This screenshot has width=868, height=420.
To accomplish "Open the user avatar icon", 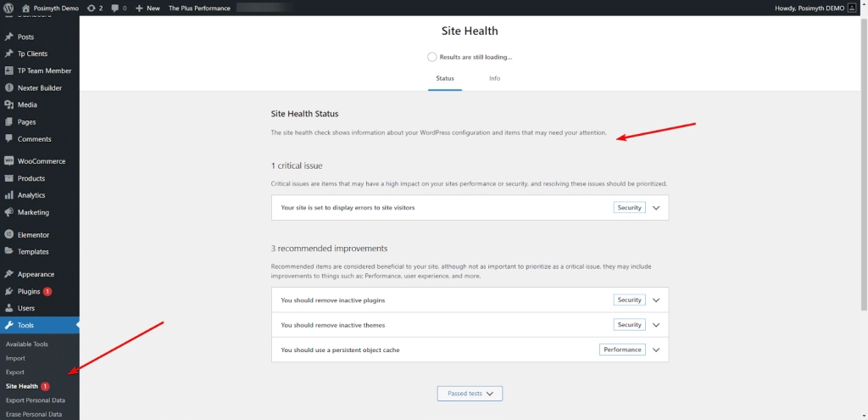I will coord(851,8).
